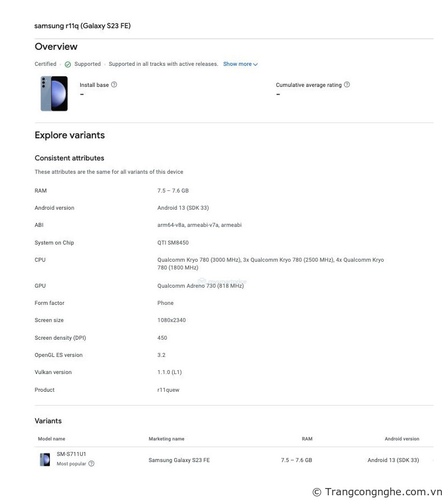Select Samsung Galaxy S23 FE marketing name
This screenshot has height=503, width=448.
coord(179,460)
